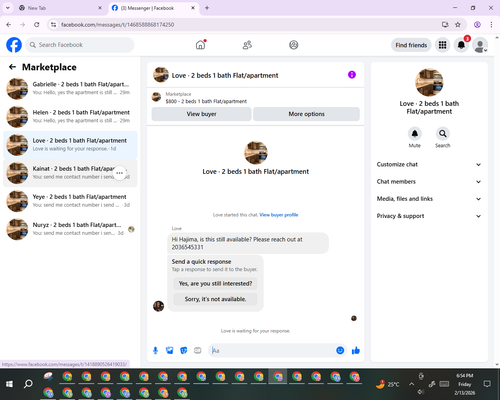Expand Privacy & support section
500x400 pixels.
click(429, 216)
